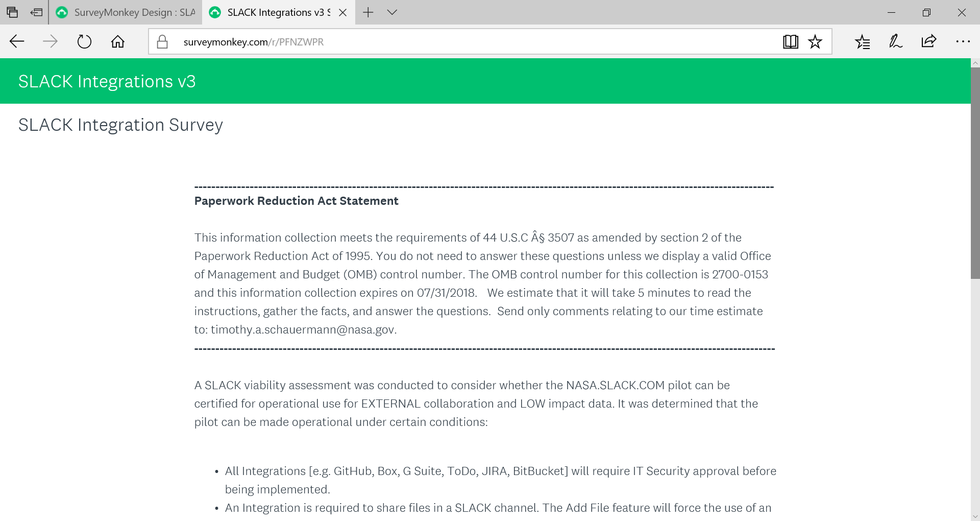Restore down the browser window

926,12
